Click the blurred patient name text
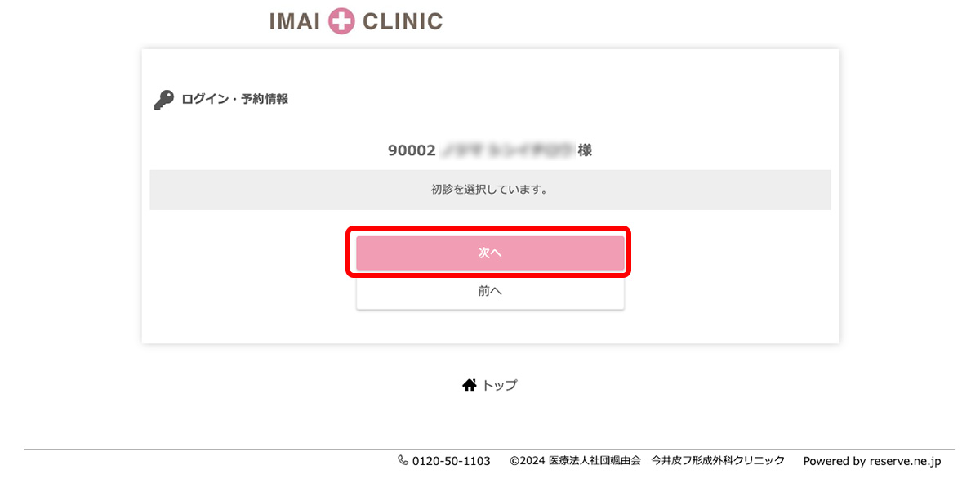This screenshot has height=488, width=980. [x=506, y=151]
